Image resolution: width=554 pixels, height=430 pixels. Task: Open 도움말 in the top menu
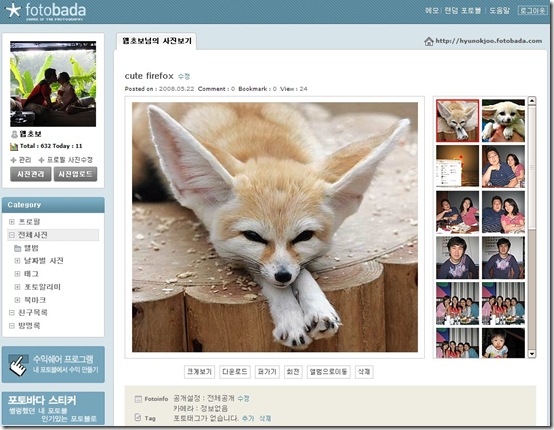point(499,11)
